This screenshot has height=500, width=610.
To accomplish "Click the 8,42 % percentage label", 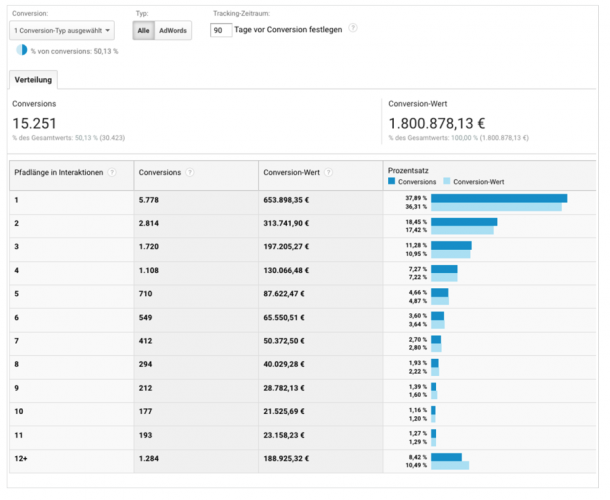I will click(x=417, y=457).
